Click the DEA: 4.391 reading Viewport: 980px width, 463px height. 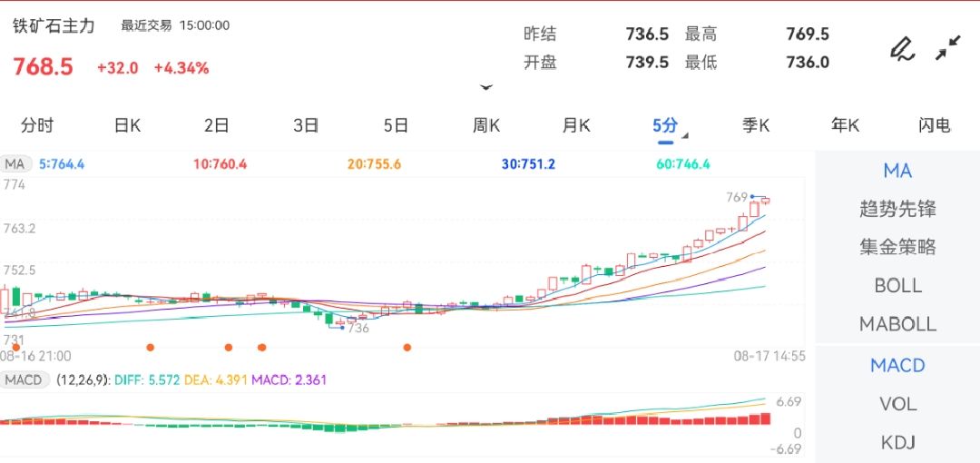(216, 379)
